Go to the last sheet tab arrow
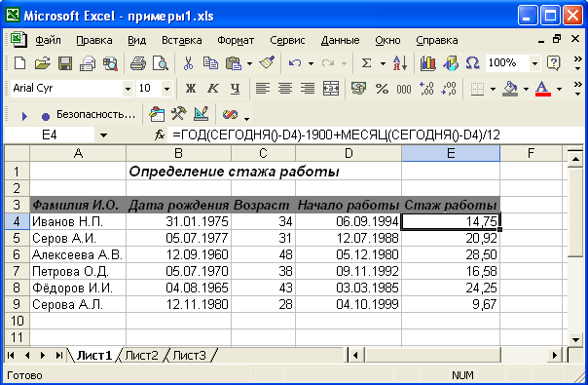The image size is (588, 385). pyautogui.click(x=58, y=355)
